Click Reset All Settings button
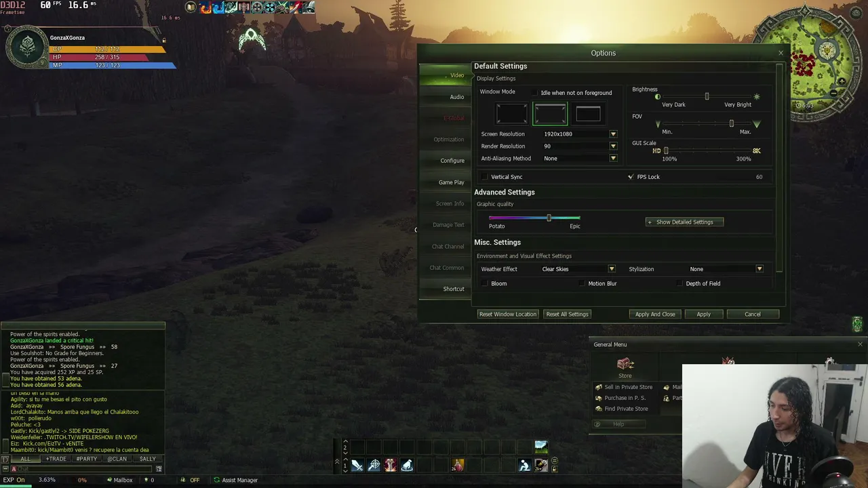The width and height of the screenshot is (868, 488). point(568,314)
